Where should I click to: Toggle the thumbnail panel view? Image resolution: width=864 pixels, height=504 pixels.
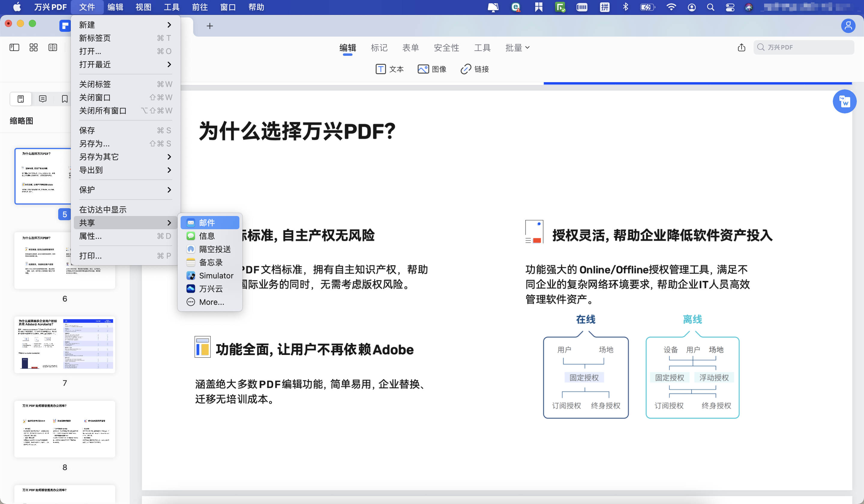[21, 99]
